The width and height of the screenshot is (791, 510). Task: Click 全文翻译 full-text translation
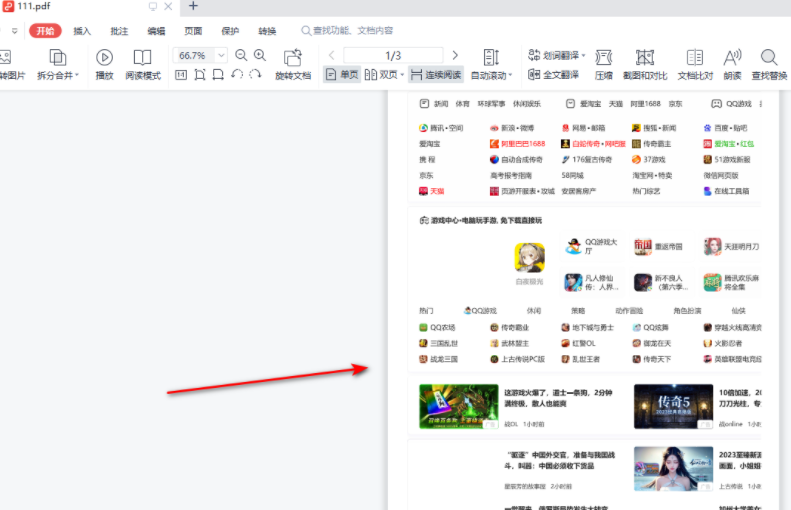pos(553,75)
